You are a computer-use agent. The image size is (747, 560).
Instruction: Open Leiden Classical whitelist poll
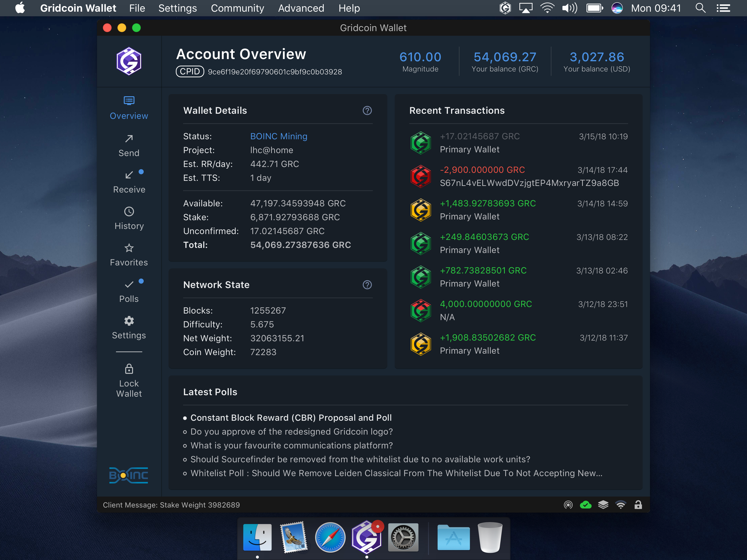pos(396,473)
